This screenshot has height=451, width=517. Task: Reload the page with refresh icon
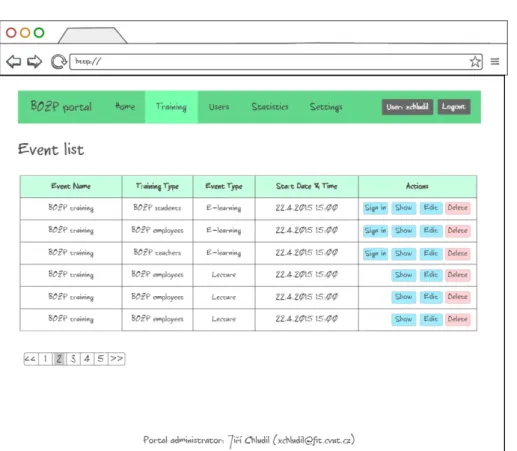click(59, 62)
